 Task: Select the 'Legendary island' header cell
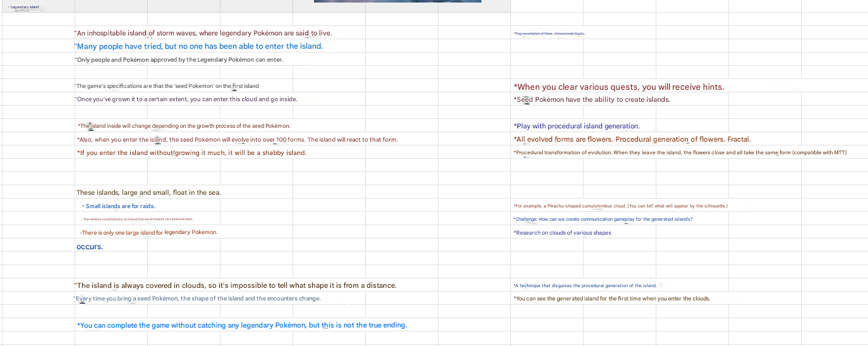point(23,7)
